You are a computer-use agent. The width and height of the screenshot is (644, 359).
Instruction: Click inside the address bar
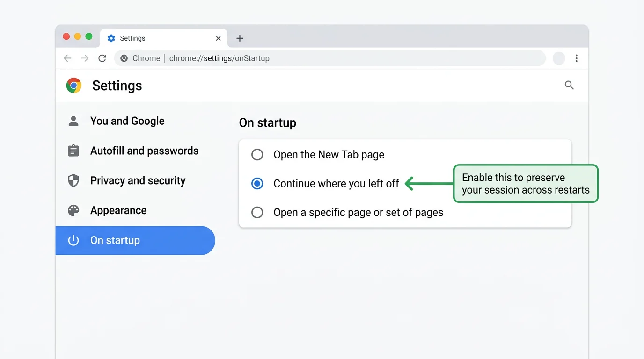coord(328,58)
